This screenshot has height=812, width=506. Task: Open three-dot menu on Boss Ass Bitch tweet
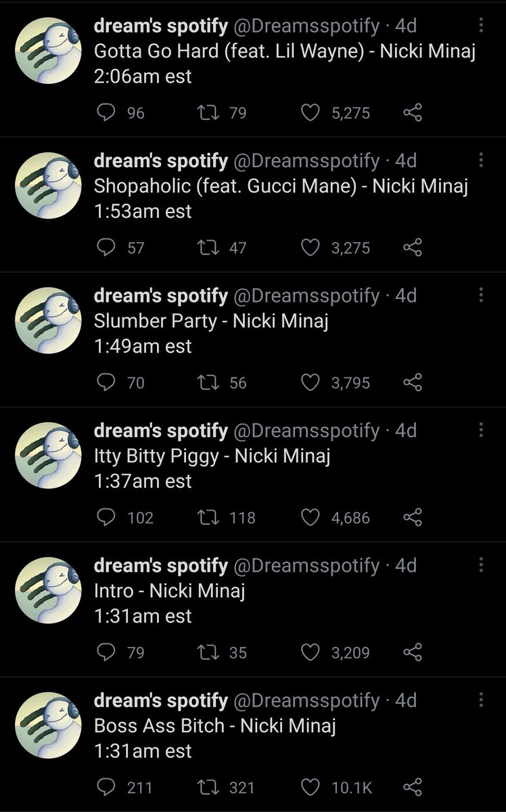click(481, 700)
